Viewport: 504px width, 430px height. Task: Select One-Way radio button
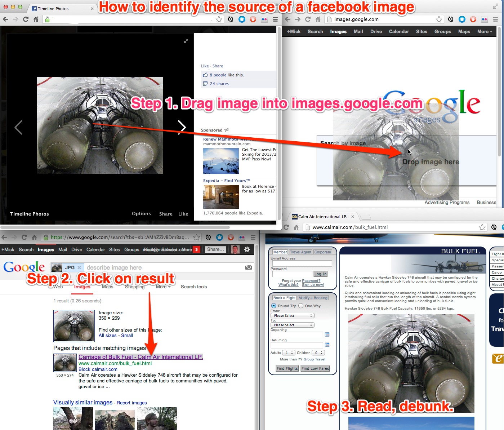(x=301, y=306)
